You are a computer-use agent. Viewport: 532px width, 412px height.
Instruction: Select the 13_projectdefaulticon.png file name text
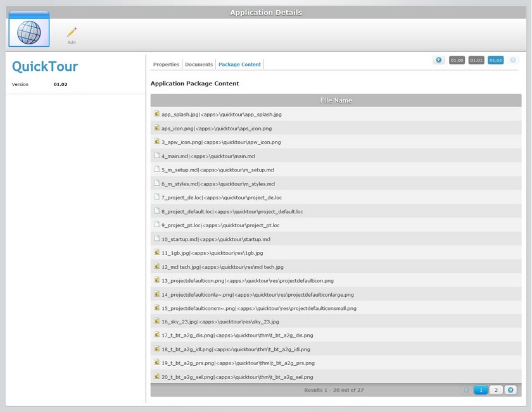pos(248,281)
